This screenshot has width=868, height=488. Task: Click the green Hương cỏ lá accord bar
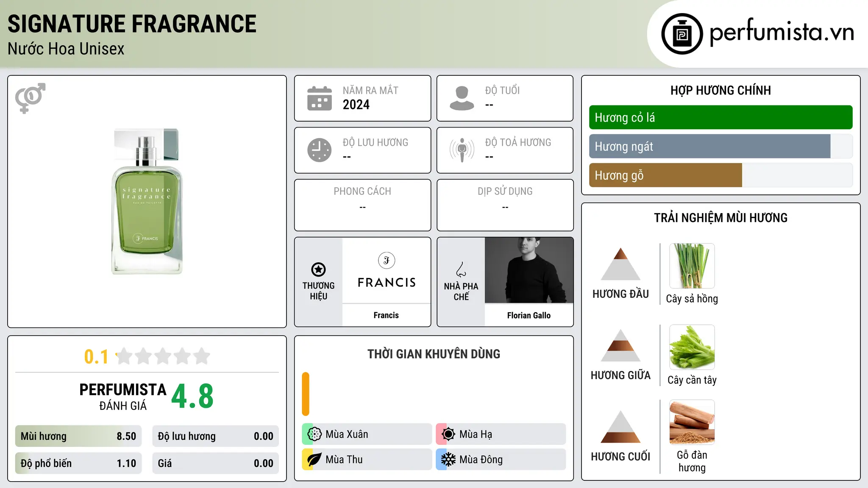(x=721, y=117)
